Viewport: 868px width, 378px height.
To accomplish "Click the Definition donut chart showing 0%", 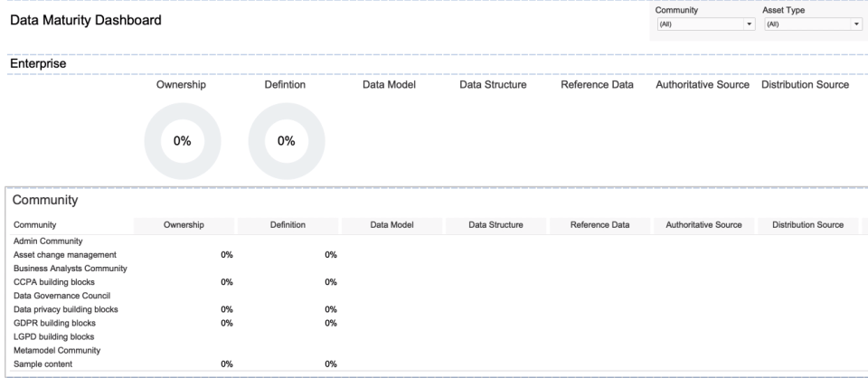I will pos(286,140).
